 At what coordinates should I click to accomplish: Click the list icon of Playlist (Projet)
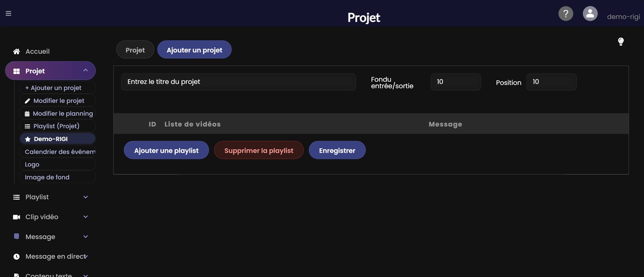27,126
